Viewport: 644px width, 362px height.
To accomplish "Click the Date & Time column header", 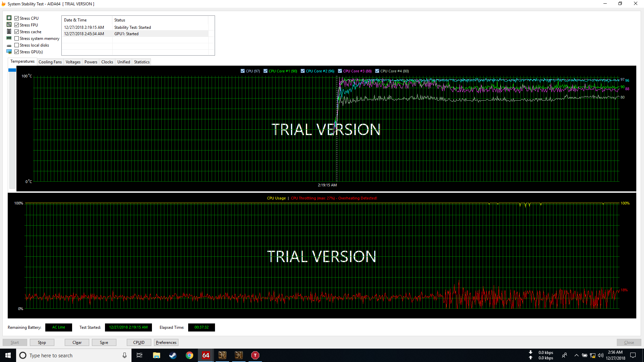I will click(87, 20).
